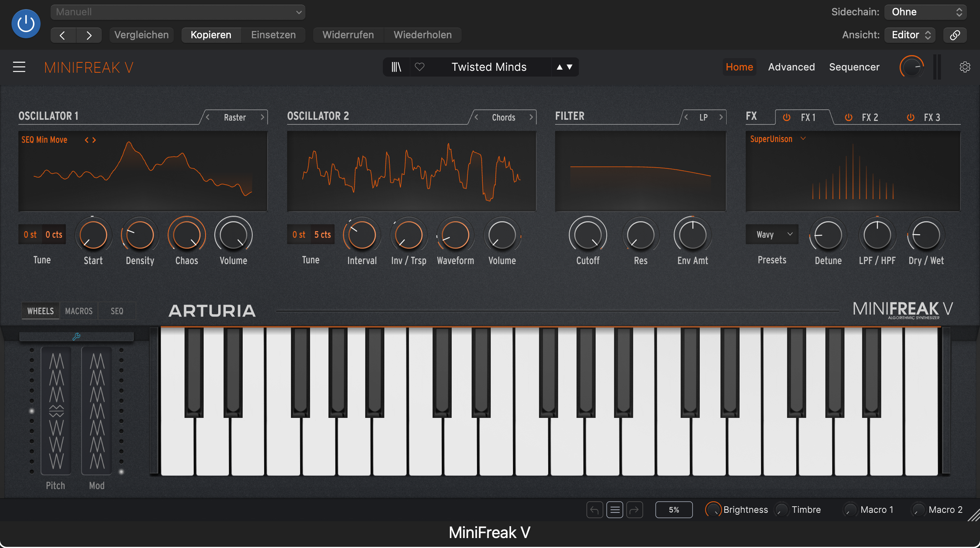The height and width of the screenshot is (548, 980).
Task: Click Oscillator 2 '5 cts' fine tune value
Action: coord(322,235)
